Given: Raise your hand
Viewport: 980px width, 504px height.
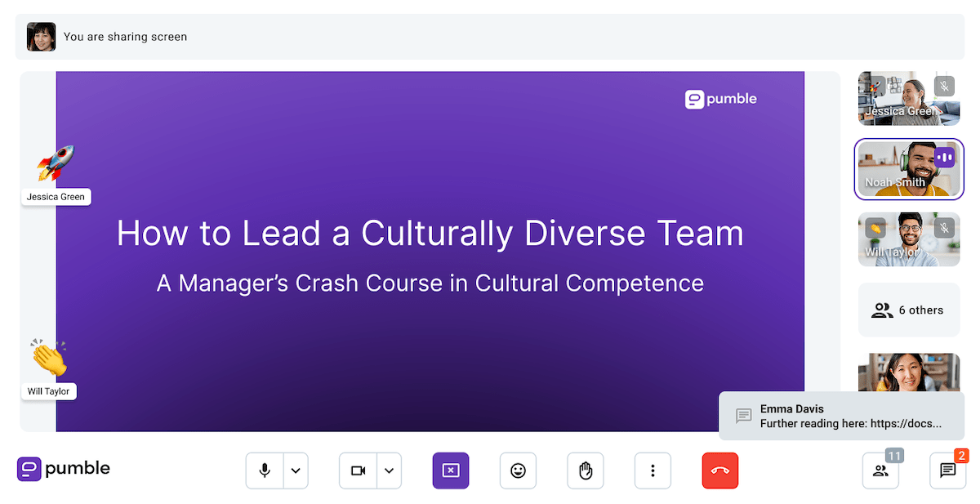Looking at the screenshot, I should (x=585, y=471).
